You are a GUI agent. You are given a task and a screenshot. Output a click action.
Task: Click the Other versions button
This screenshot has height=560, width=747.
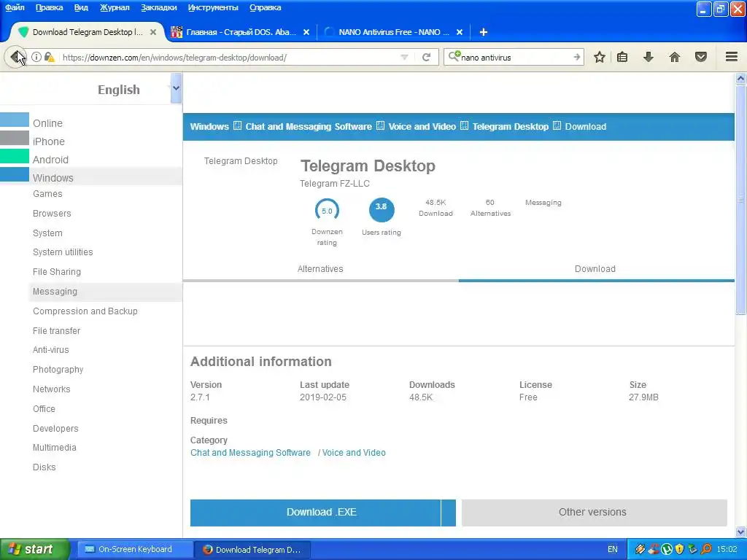pyautogui.click(x=594, y=513)
